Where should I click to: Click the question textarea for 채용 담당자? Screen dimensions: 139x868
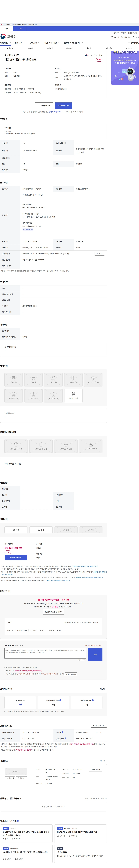coord(45,653)
